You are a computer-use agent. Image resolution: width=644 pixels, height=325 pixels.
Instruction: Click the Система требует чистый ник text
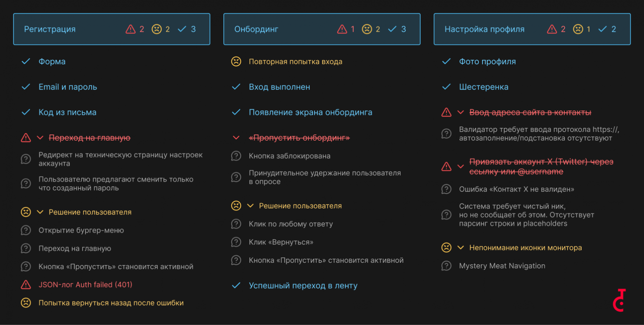527,215
